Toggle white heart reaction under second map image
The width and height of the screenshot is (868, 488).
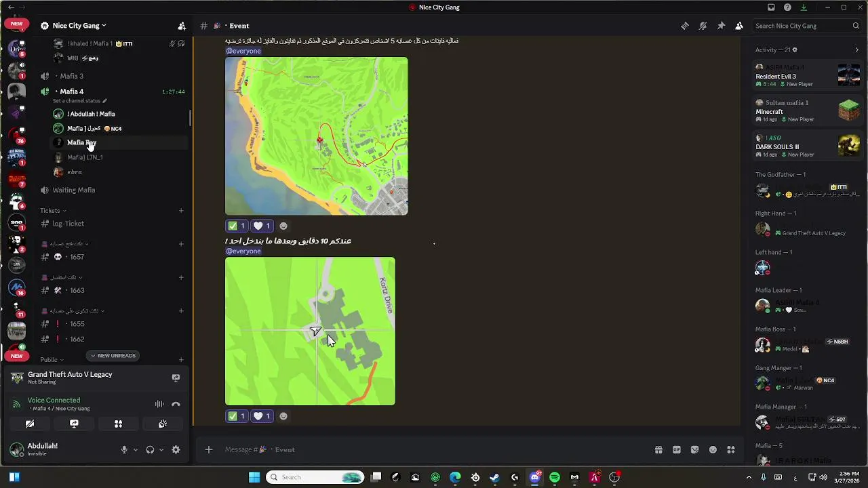(x=262, y=416)
